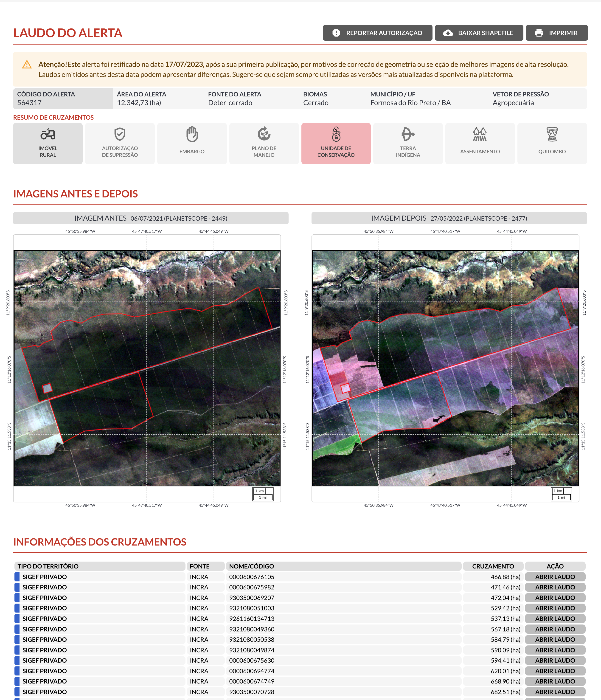Click the Agropecuária pressure vector value
Screen dimensions: 601x700
[513, 103]
